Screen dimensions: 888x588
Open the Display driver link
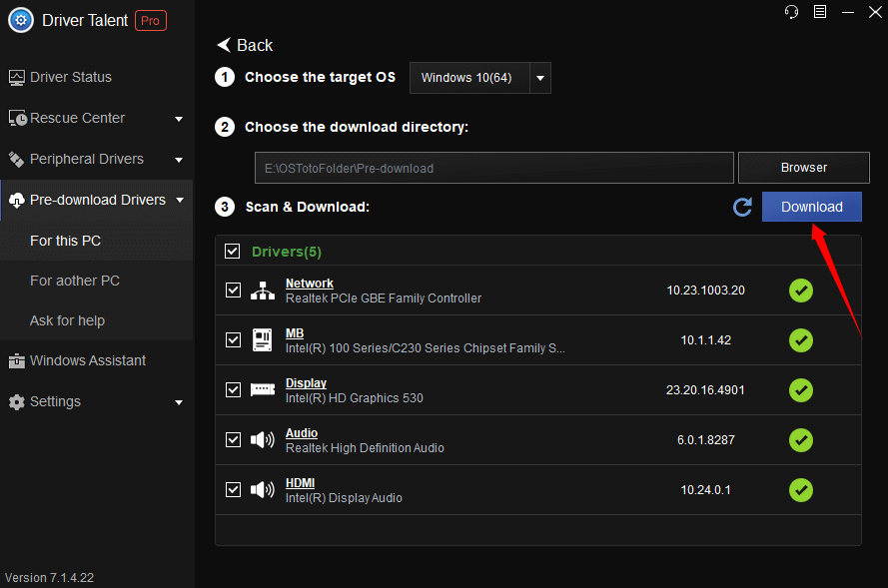click(306, 383)
